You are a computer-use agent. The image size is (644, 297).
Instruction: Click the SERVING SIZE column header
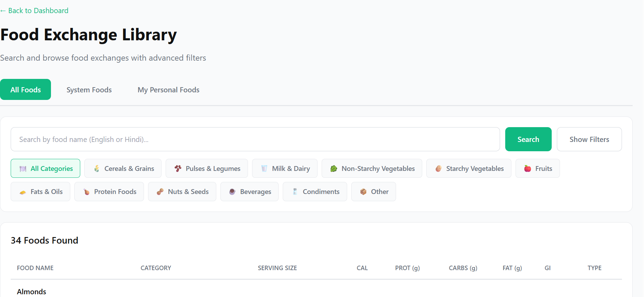277,268
